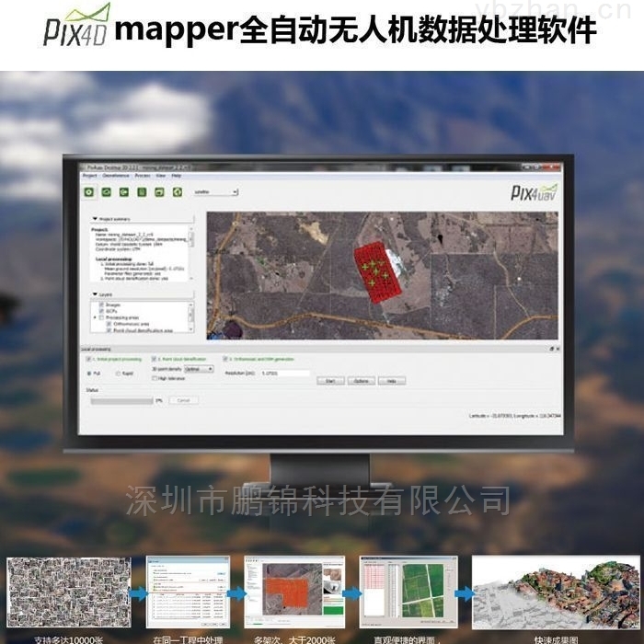Click the 3D city model thumbnail

coord(556,592)
